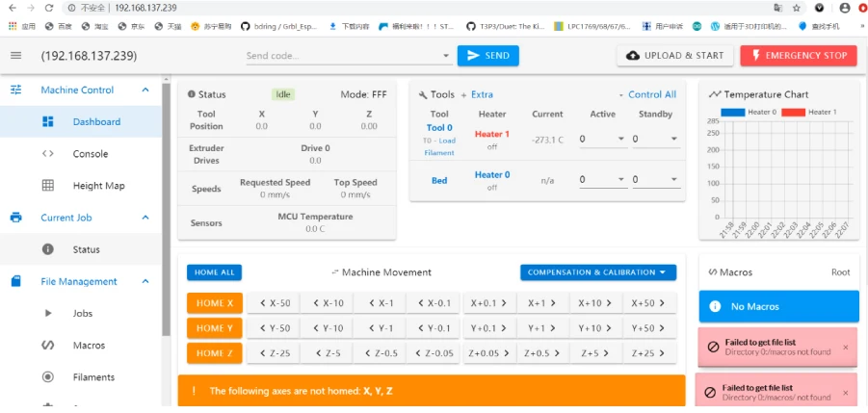Click the Filaments spool icon
868x413 pixels.
tap(48, 377)
